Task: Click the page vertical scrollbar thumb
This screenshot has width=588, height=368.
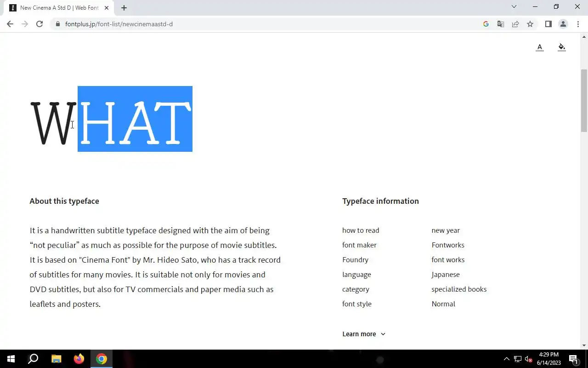Action: click(584, 100)
